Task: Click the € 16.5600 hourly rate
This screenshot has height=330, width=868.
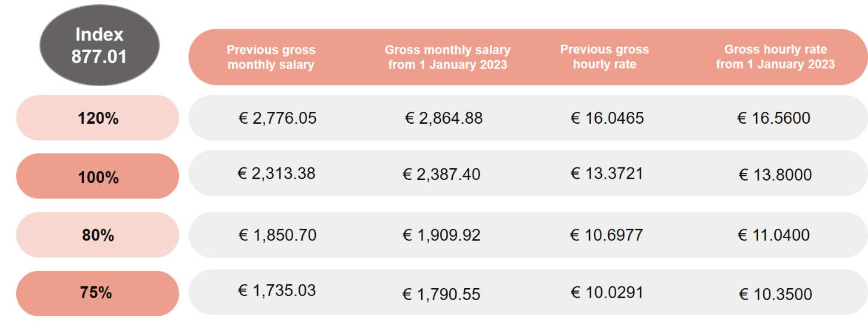Action: 774,118
